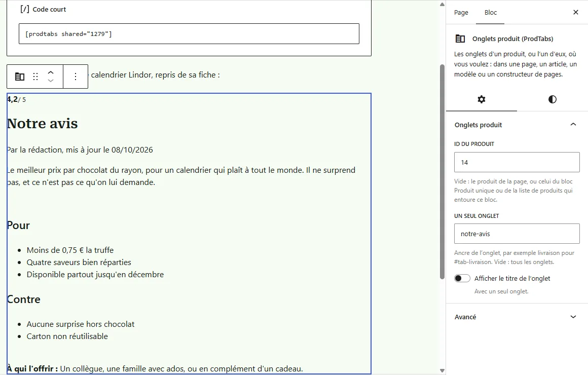
Task: Click the Pour subheading
Action: coord(18,226)
